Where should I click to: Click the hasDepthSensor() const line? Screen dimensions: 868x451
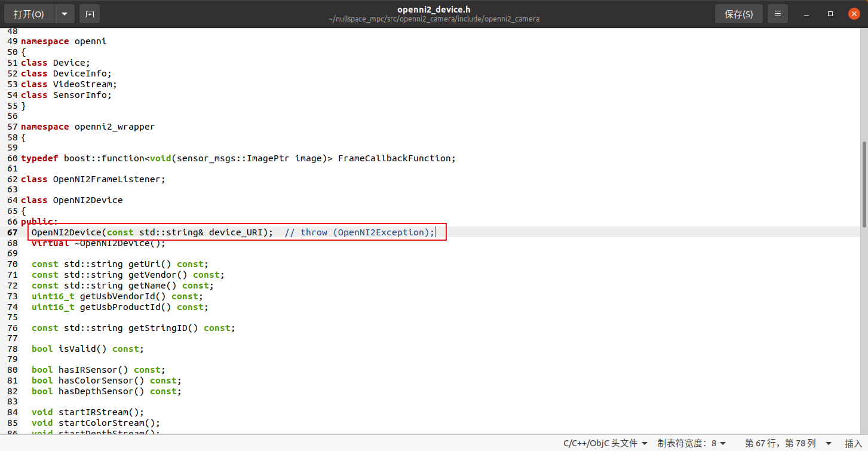tap(107, 391)
